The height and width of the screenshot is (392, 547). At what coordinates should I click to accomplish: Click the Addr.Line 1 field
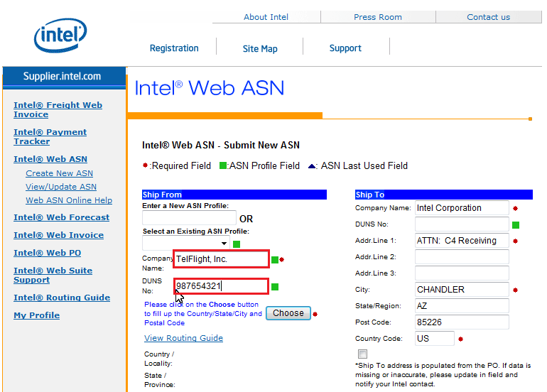click(462, 241)
